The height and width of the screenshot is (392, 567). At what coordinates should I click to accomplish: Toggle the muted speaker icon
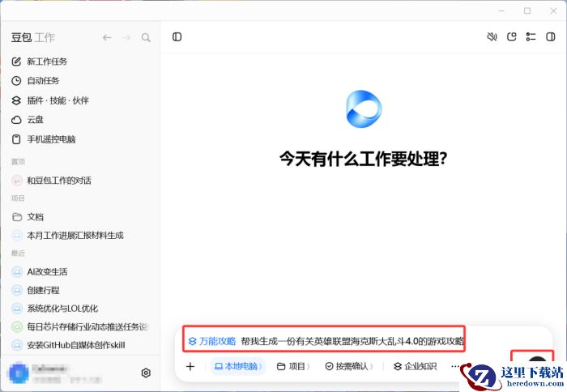[x=492, y=37]
